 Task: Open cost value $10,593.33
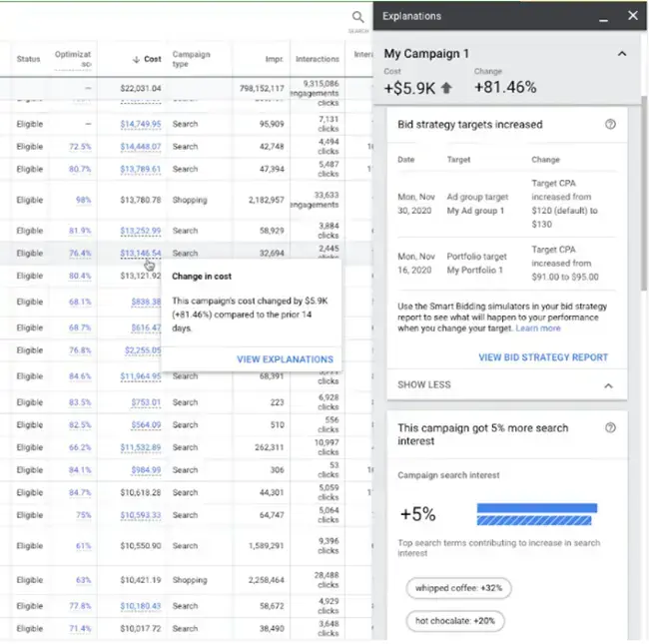click(x=141, y=515)
